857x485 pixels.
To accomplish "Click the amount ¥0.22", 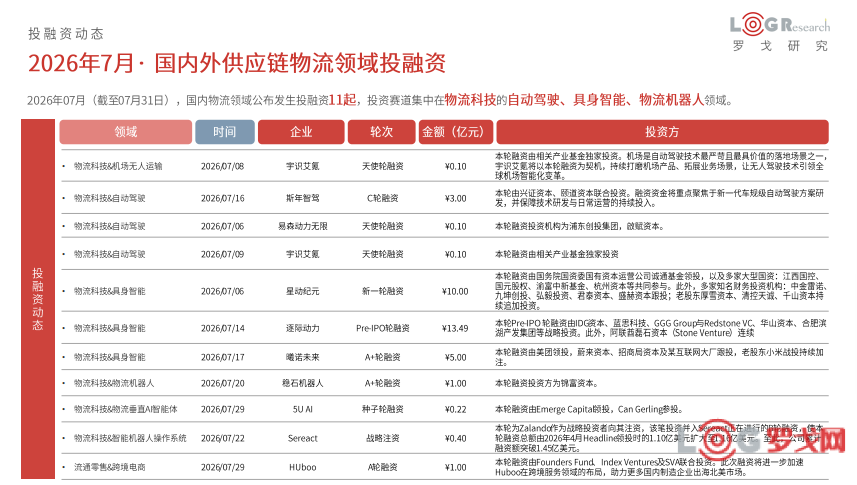I will 456,409.
